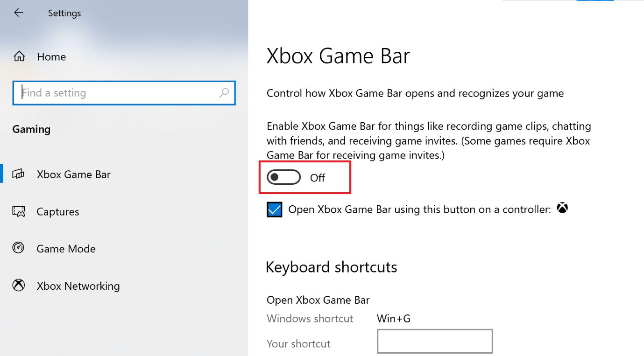
Task: Open Xbox Networking settings
Action: pyautogui.click(x=78, y=285)
